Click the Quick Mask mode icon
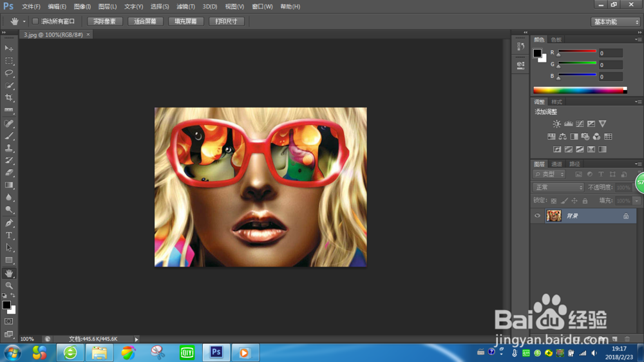The width and height of the screenshot is (644, 362). 8,321
